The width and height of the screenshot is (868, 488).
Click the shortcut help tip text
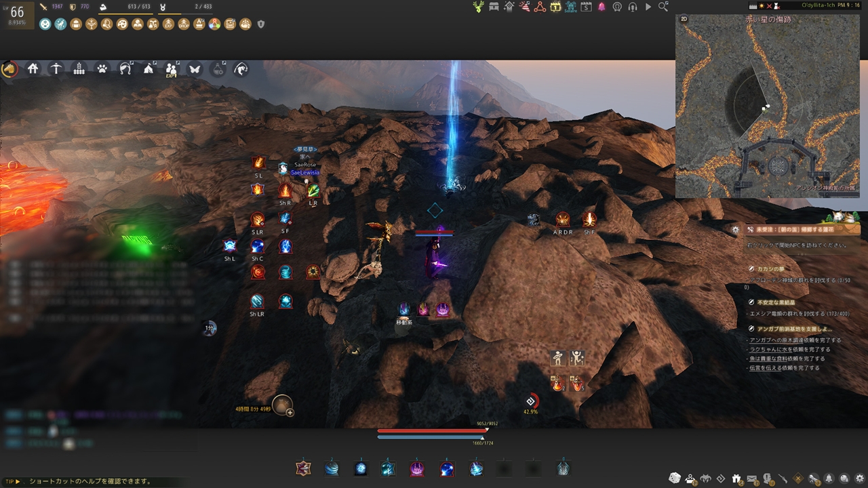click(x=90, y=481)
